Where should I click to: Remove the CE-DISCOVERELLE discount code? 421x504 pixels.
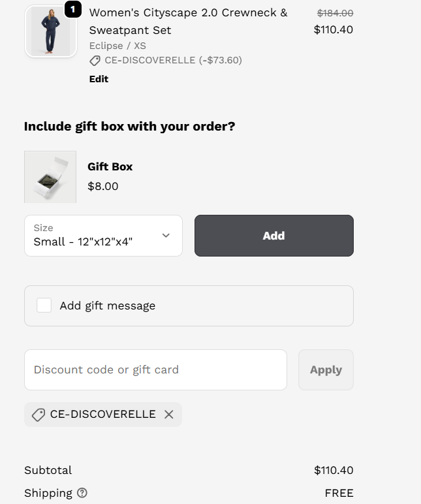point(169,415)
